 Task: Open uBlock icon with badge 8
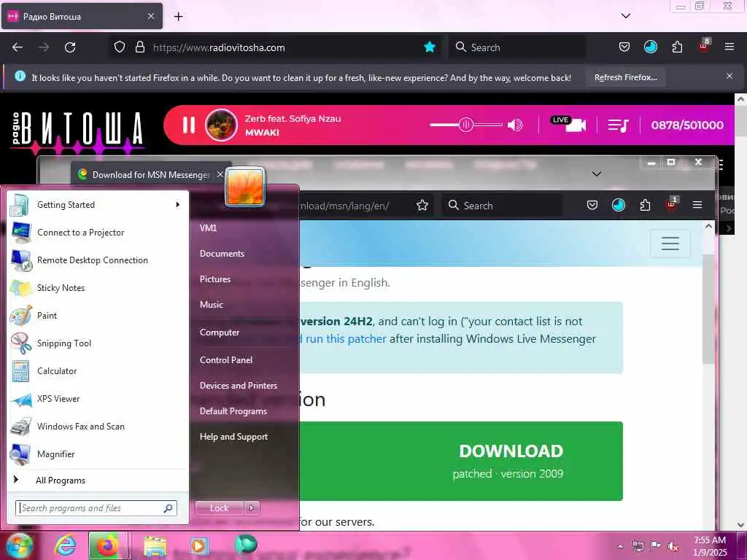pos(704,46)
